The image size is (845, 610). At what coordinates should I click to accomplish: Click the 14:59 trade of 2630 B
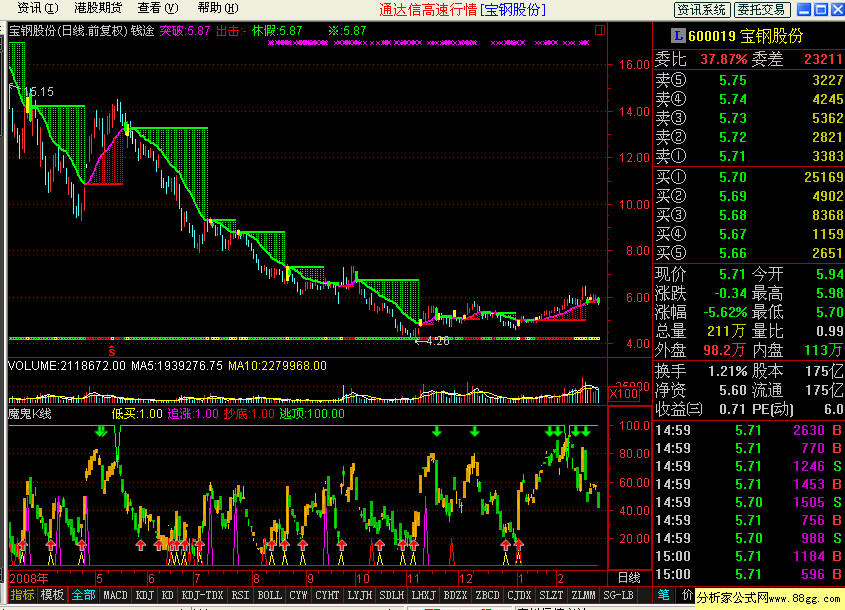click(749, 430)
